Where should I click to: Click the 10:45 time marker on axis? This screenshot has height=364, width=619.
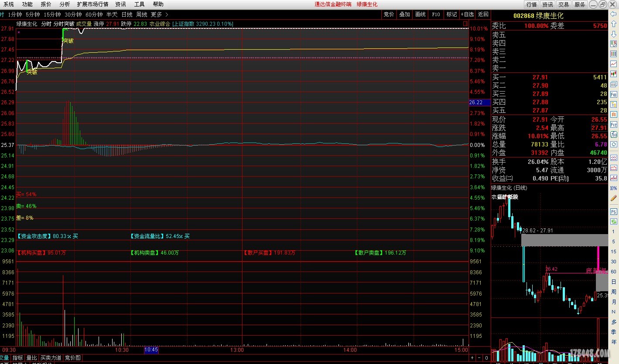click(x=151, y=350)
